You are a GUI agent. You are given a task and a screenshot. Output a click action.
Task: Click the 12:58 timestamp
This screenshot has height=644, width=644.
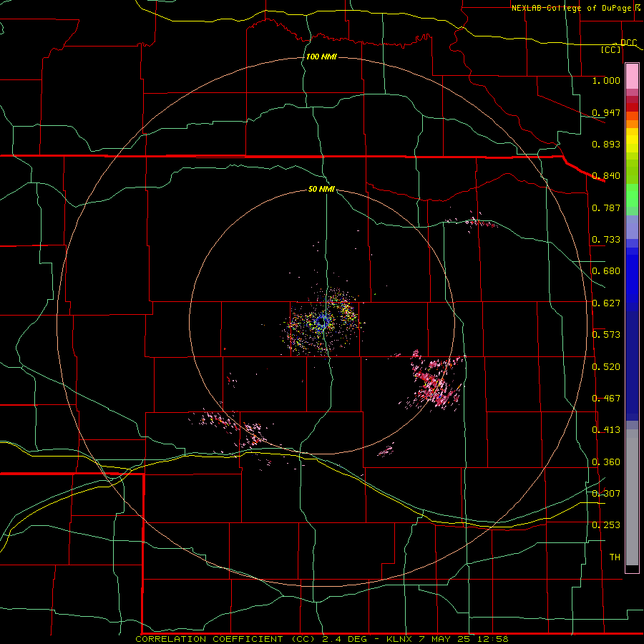[x=494, y=639]
